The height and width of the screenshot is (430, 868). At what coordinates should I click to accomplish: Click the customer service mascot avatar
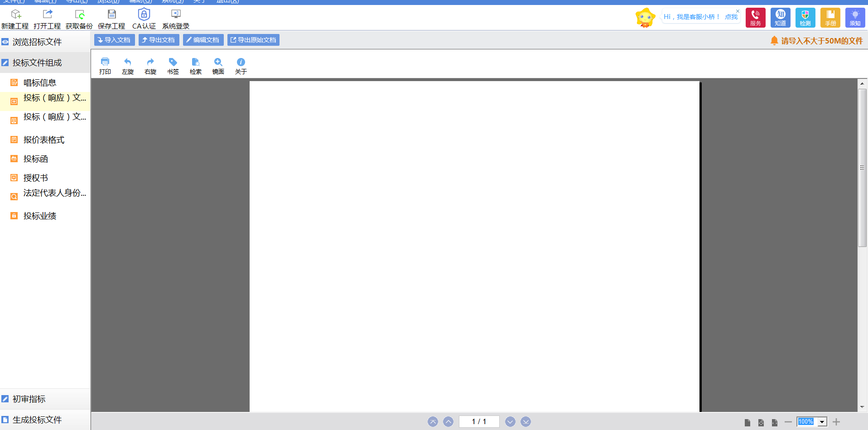(646, 18)
